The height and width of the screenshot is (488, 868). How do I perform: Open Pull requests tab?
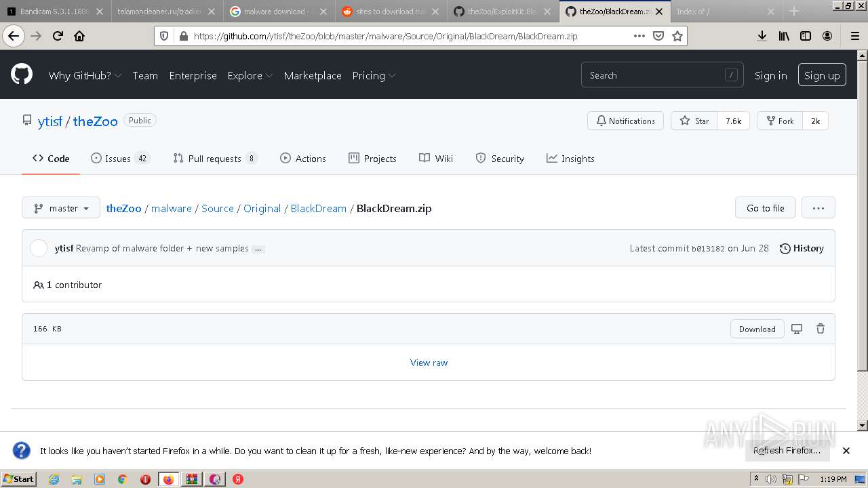point(215,159)
